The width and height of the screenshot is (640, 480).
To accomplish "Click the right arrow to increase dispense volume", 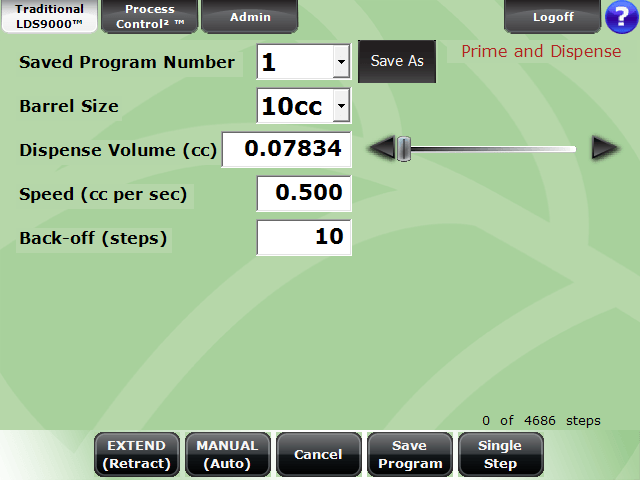I will 605,147.
